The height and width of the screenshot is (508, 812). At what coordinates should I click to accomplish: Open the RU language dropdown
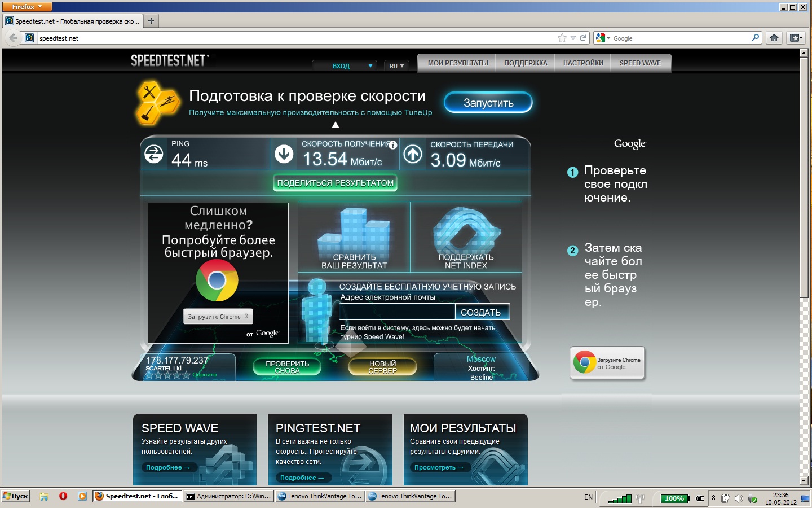click(x=396, y=65)
